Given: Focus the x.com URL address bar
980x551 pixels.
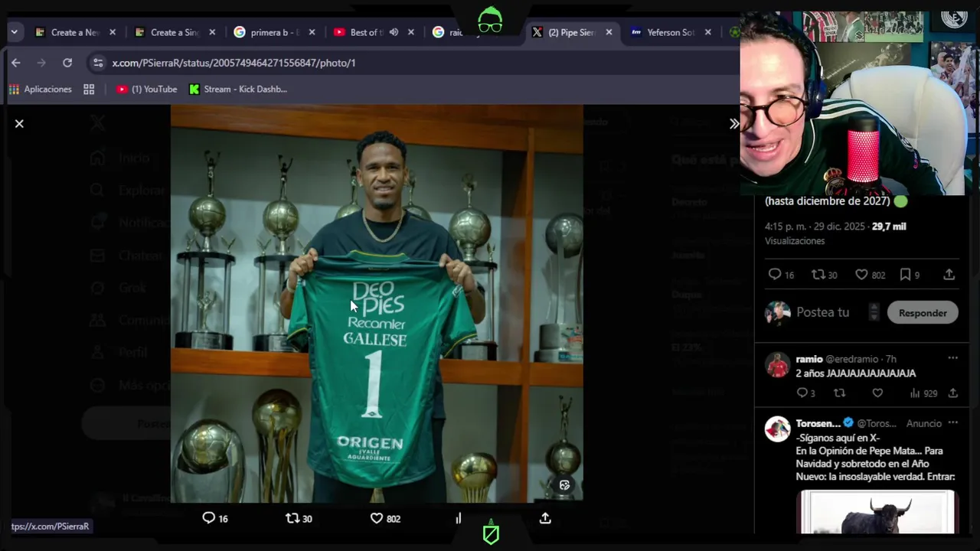Looking at the screenshot, I should point(234,63).
